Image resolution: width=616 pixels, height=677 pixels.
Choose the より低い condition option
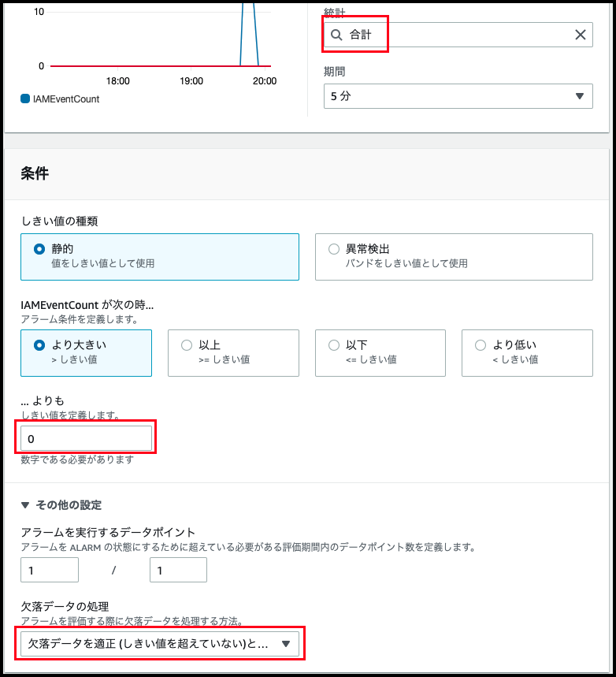(527, 353)
